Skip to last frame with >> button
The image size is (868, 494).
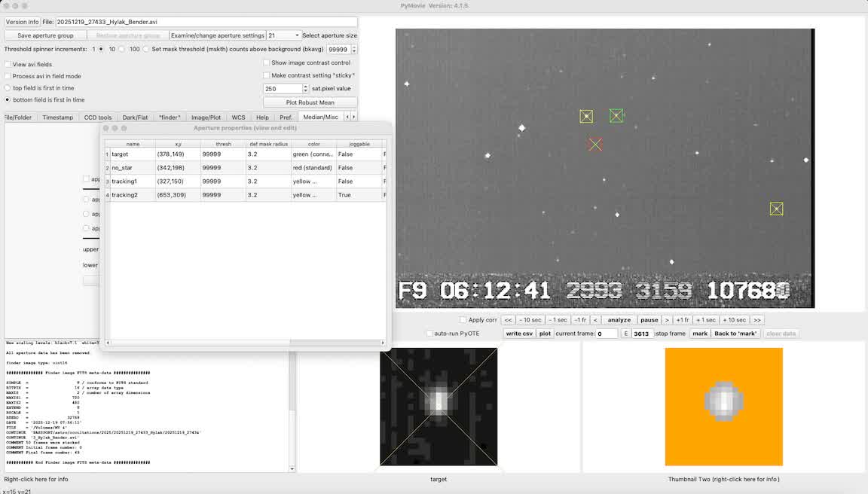click(x=757, y=320)
